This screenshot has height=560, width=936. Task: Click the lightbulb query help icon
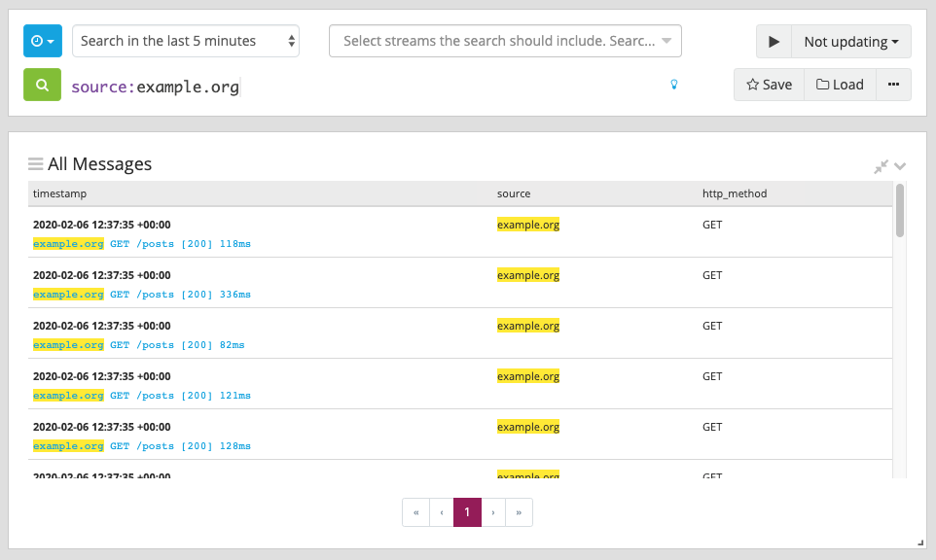coord(674,86)
